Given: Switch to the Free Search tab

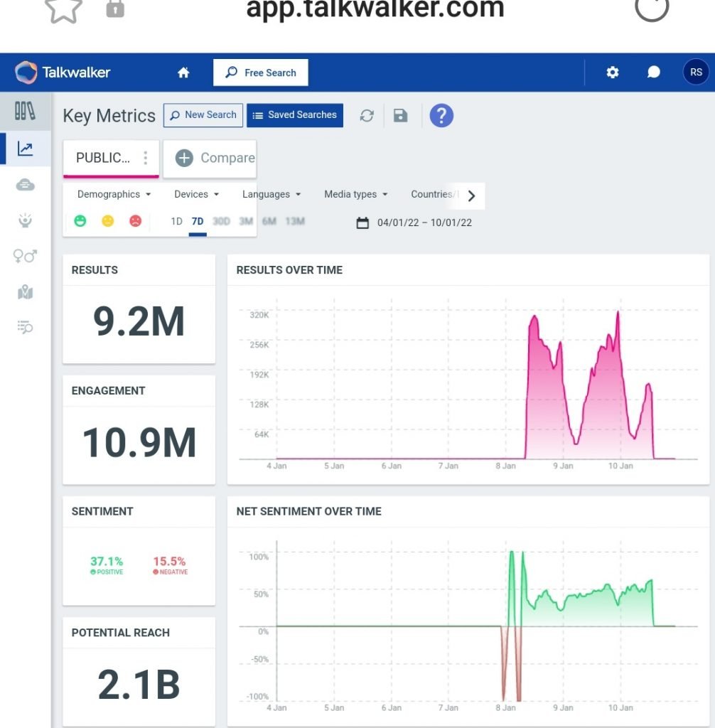Looking at the screenshot, I should [261, 73].
